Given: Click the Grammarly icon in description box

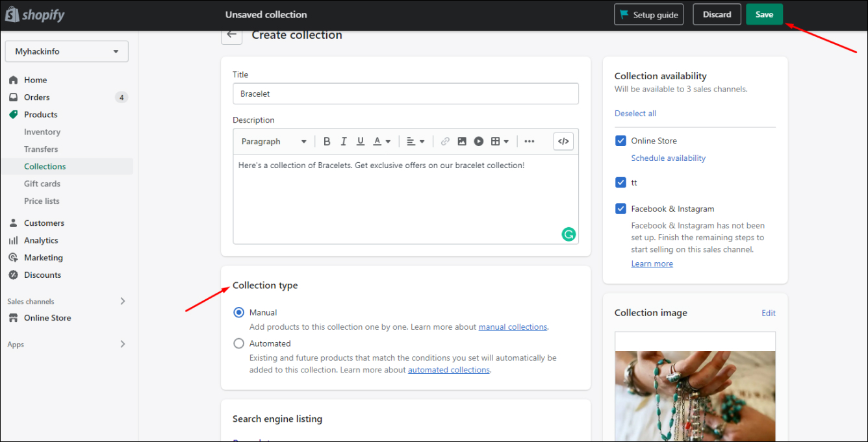Looking at the screenshot, I should tap(568, 234).
